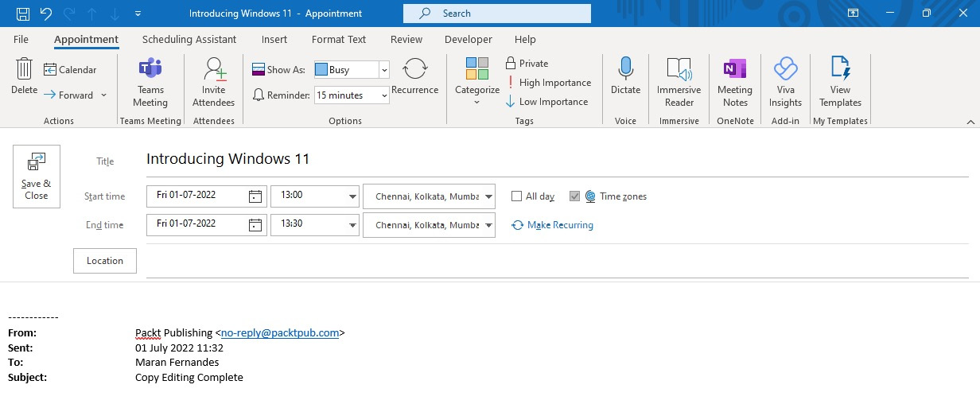
Task: Open the Calendar view
Action: click(70, 70)
